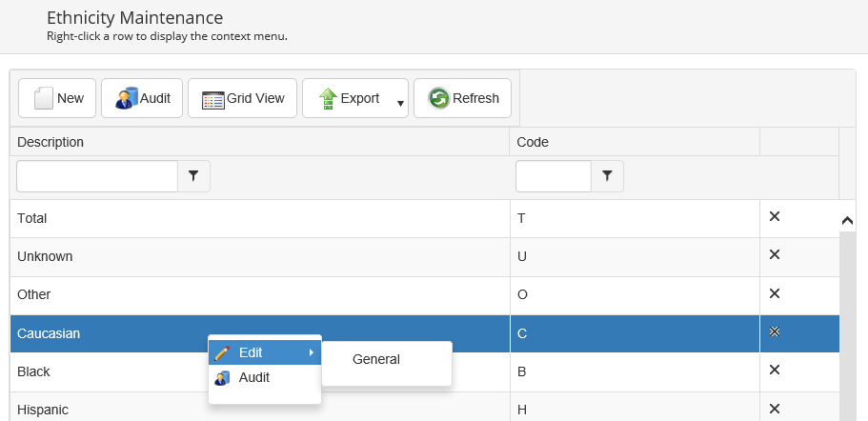Open Audit from the toolbar

point(142,98)
